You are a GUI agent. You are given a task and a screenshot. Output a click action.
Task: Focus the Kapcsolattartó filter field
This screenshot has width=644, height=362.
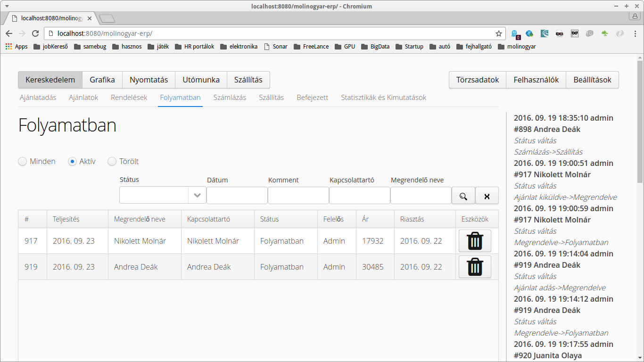tap(360, 195)
